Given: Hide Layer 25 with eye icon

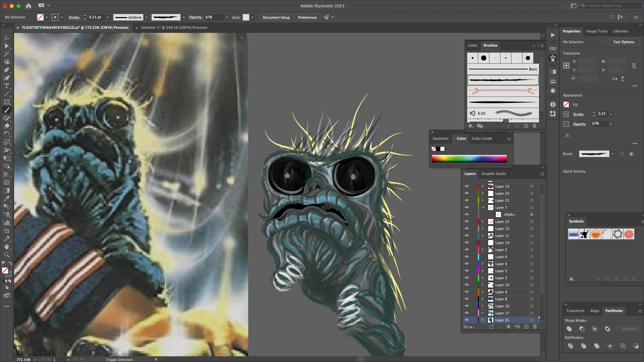Looking at the screenshot, I should pos(467,320).
